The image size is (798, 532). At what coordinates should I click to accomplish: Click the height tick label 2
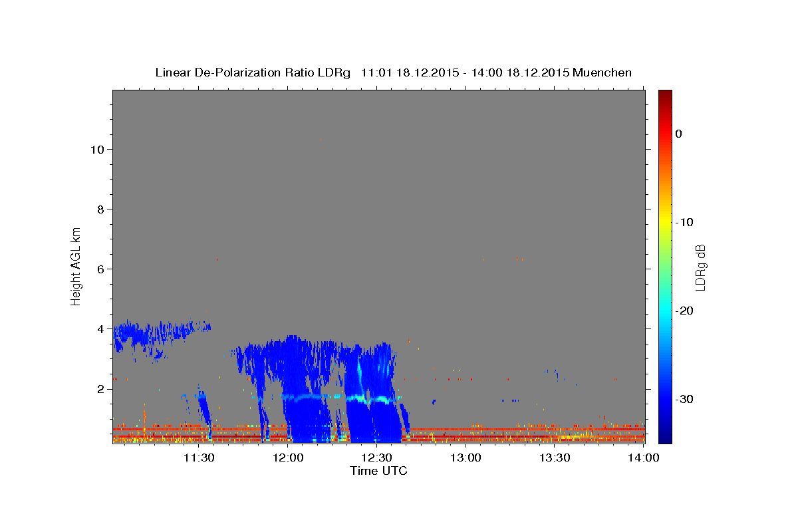point(100,389)
